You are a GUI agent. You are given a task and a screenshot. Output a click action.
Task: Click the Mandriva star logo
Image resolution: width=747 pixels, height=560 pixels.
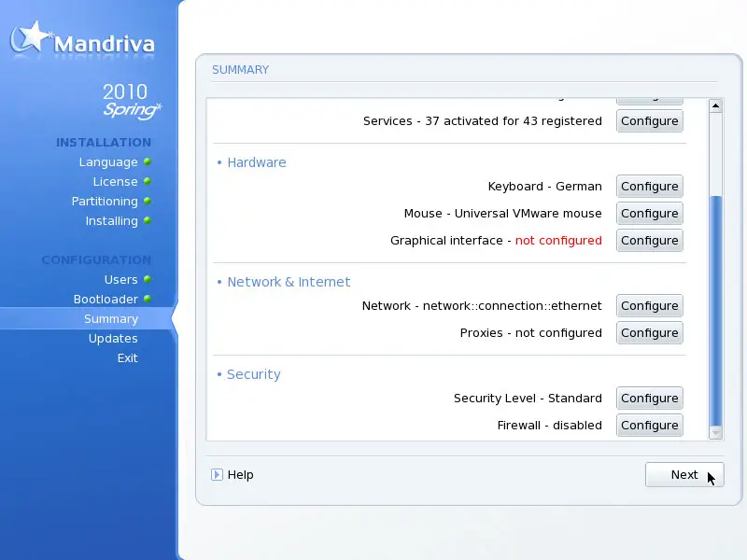click(31, 36)
